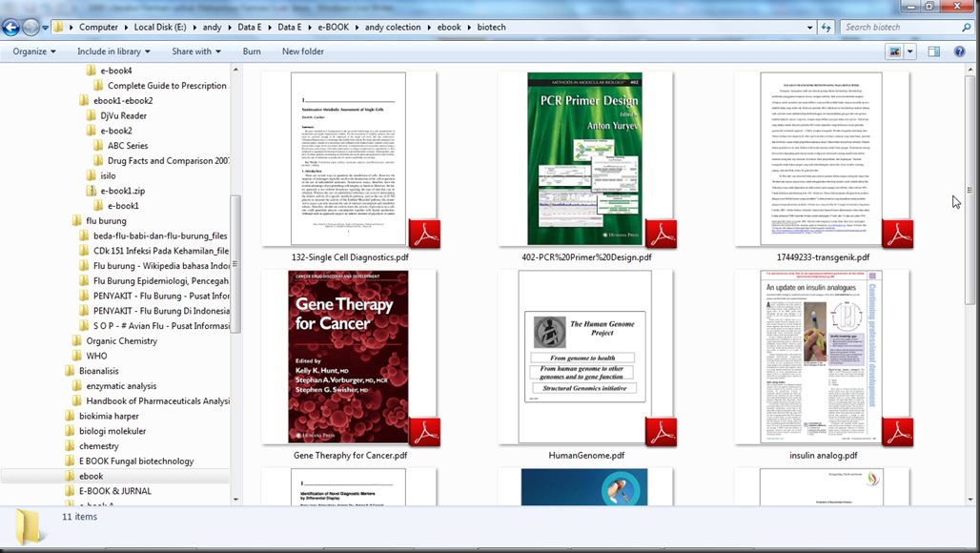980x553 pixels.
Task: Click the search magnifier icon
Action: [x=967, y=28]
